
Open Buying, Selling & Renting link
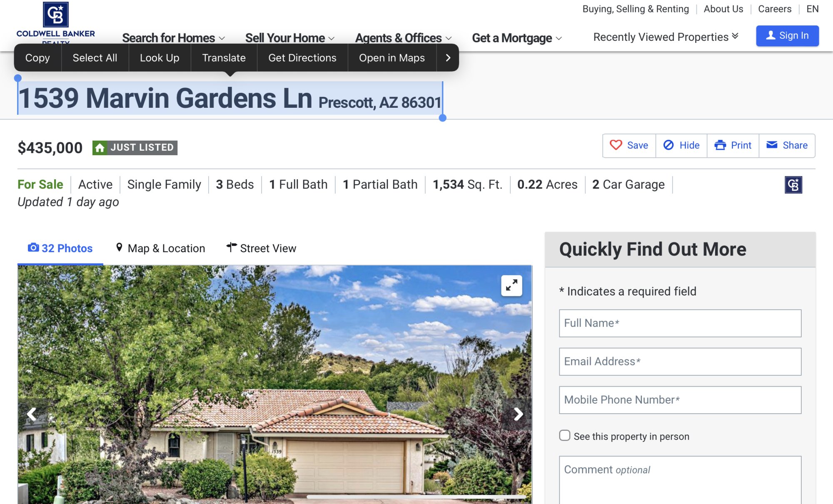click(636, 9)
